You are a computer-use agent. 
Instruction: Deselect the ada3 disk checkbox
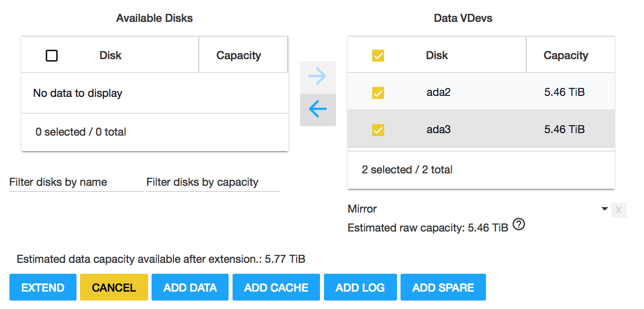tap(378, 130)
